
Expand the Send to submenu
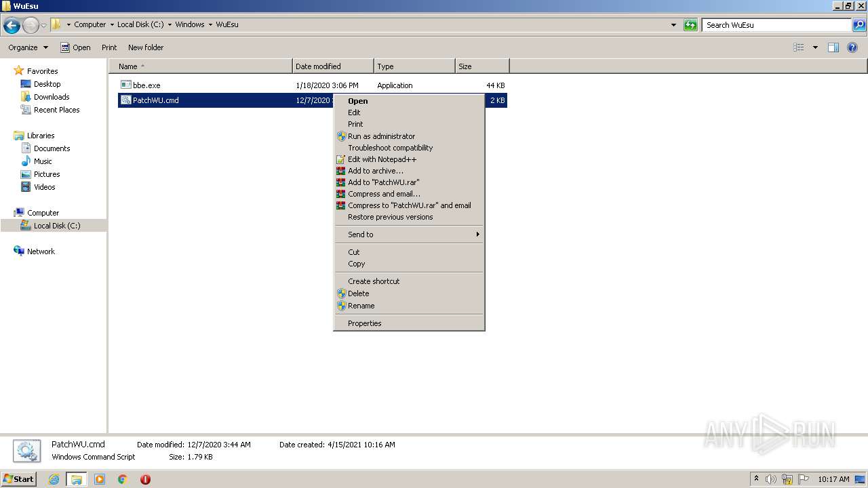409,235
